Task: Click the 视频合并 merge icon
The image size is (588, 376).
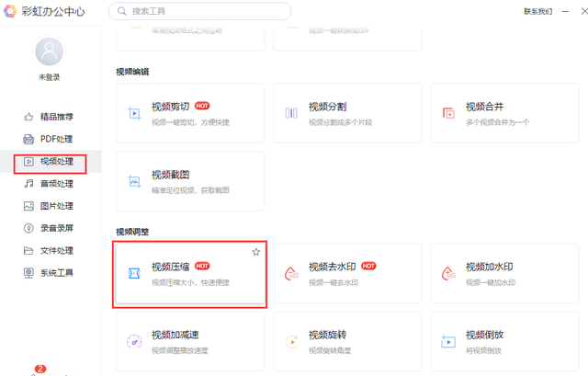Action: pyautogui.click(x=448, y=113)
